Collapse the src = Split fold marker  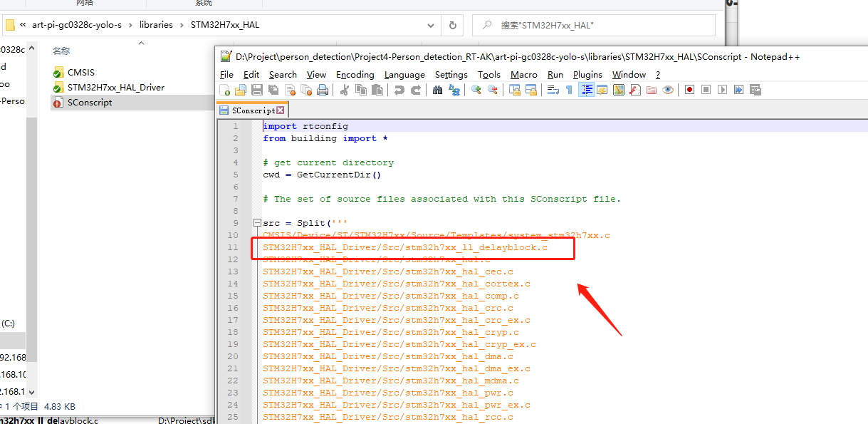[x=256, y=223]
